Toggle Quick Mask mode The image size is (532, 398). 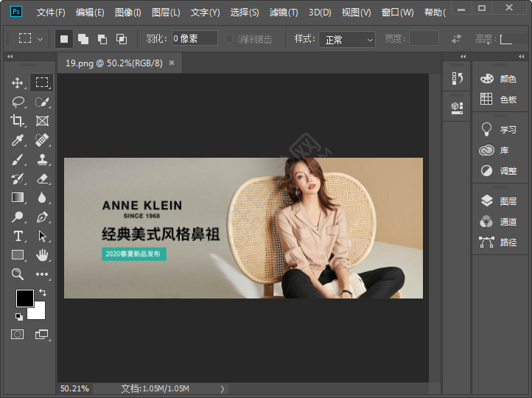coord(18,334)
